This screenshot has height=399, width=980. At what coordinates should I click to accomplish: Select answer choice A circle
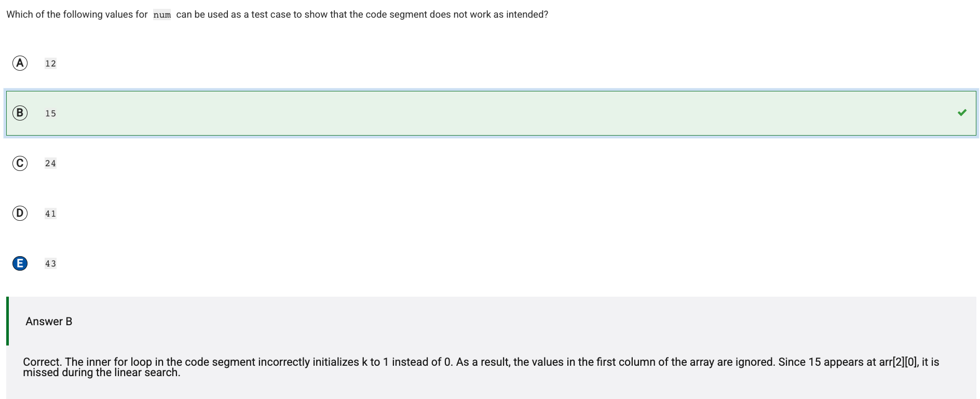tap(20, 63)
